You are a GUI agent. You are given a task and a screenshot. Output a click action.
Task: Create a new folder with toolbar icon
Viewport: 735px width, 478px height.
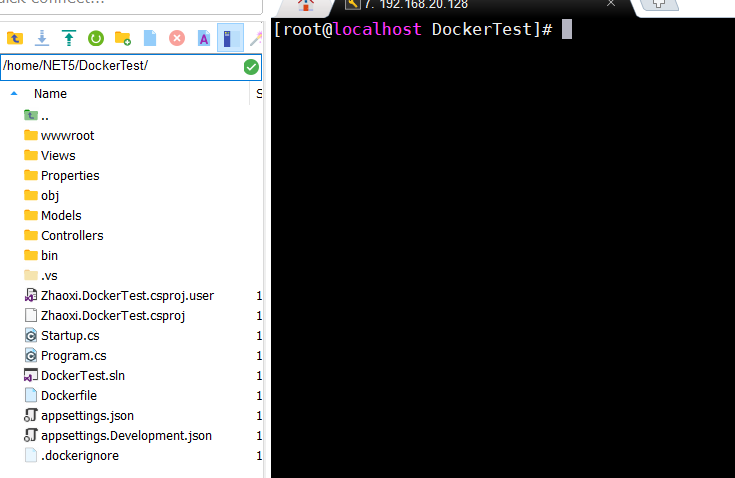(123, 38)
